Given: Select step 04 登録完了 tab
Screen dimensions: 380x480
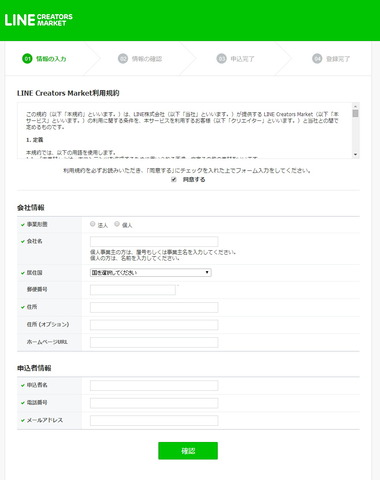Looking at the screenshot, I should [x=331, y=59].
